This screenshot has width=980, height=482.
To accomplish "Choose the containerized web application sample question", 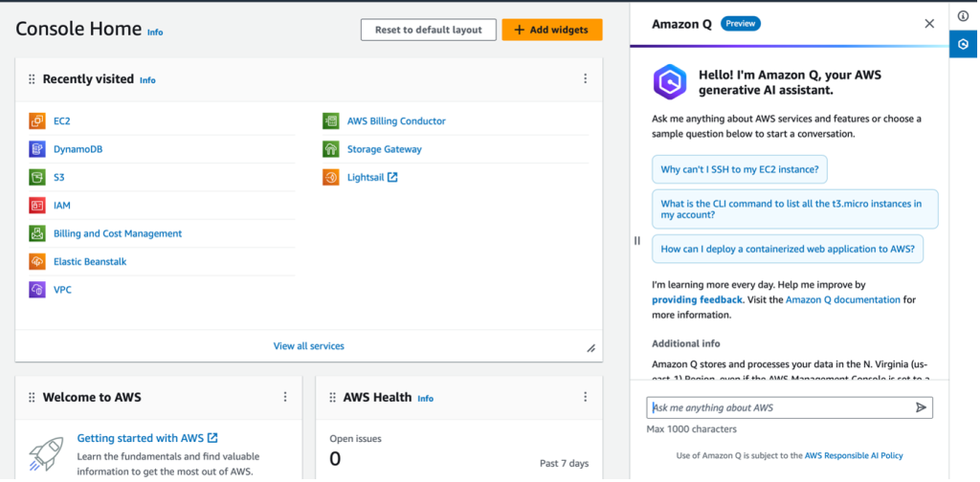I will (x=787, y=249).
